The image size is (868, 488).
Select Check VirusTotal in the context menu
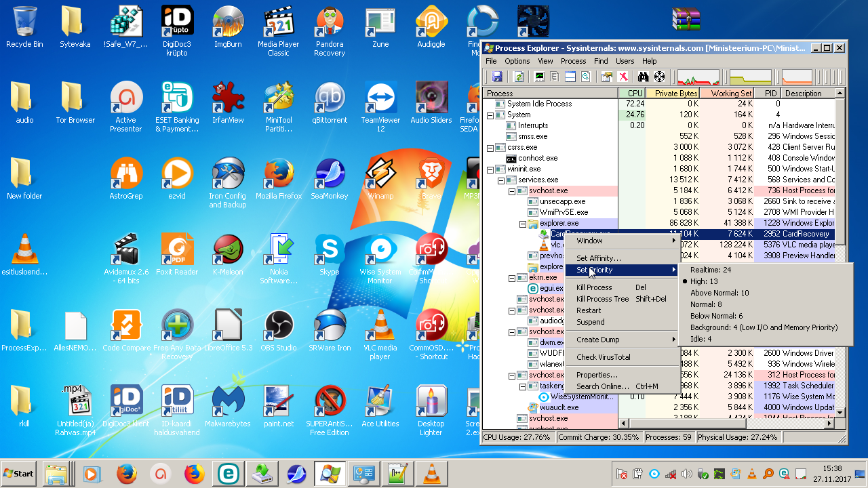[x=603, y=357]
